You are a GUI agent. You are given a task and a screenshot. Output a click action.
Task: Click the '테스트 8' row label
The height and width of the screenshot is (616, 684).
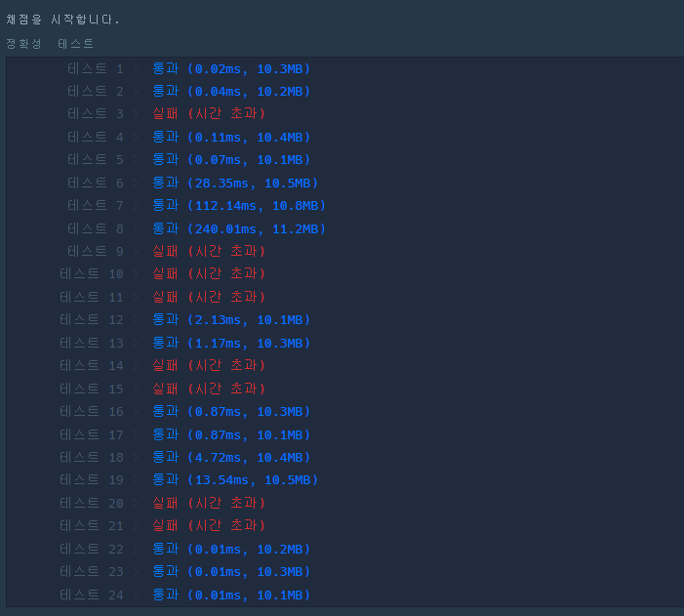click(96, 228)
